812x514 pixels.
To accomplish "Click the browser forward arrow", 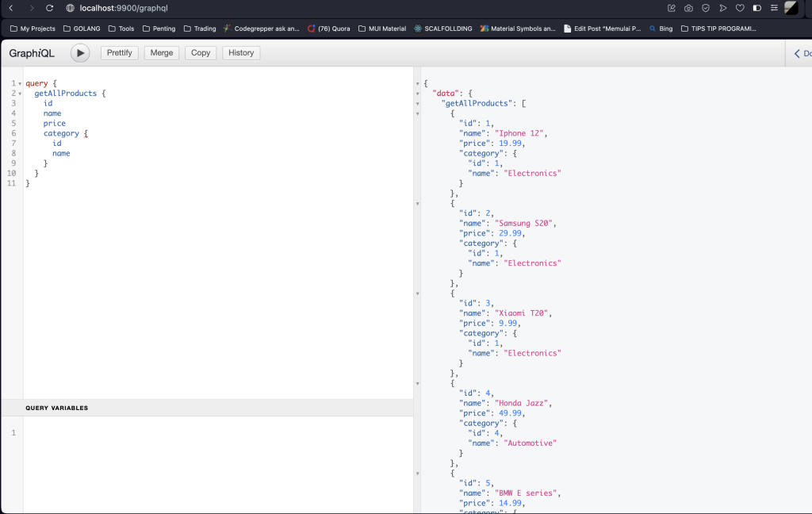I will click(x=31, y=8).
